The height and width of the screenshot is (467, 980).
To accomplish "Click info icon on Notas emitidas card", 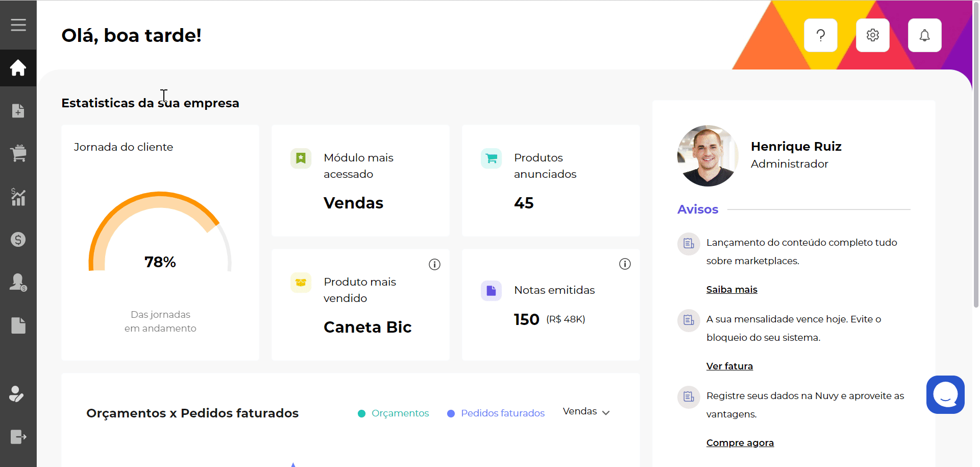I will pyautogui.click(x=625, y=264).
